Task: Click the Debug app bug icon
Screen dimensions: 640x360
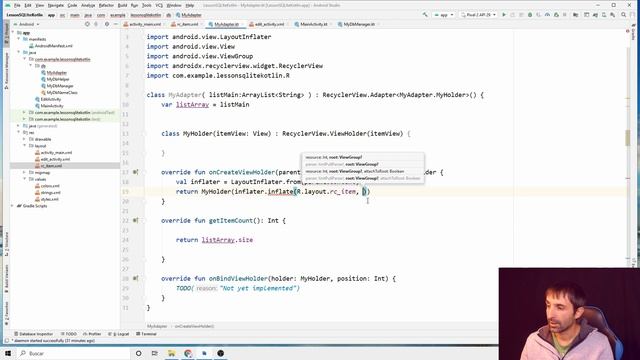Action: tap(530, 15)
